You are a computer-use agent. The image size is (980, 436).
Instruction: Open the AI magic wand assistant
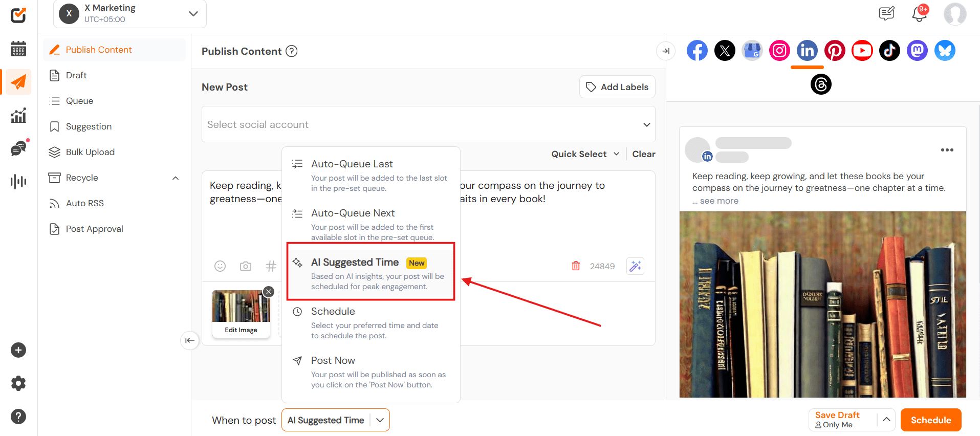point(635,266)
